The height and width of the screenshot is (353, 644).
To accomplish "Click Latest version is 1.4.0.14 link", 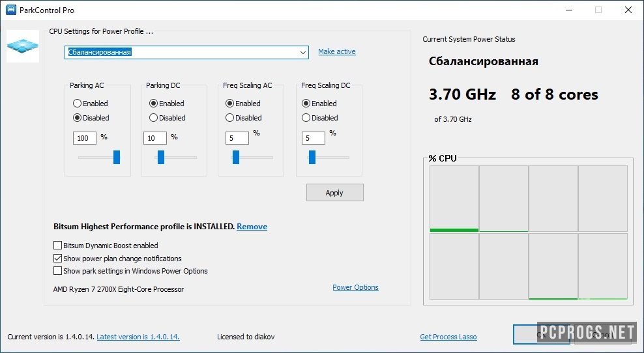I will [138, 337].
